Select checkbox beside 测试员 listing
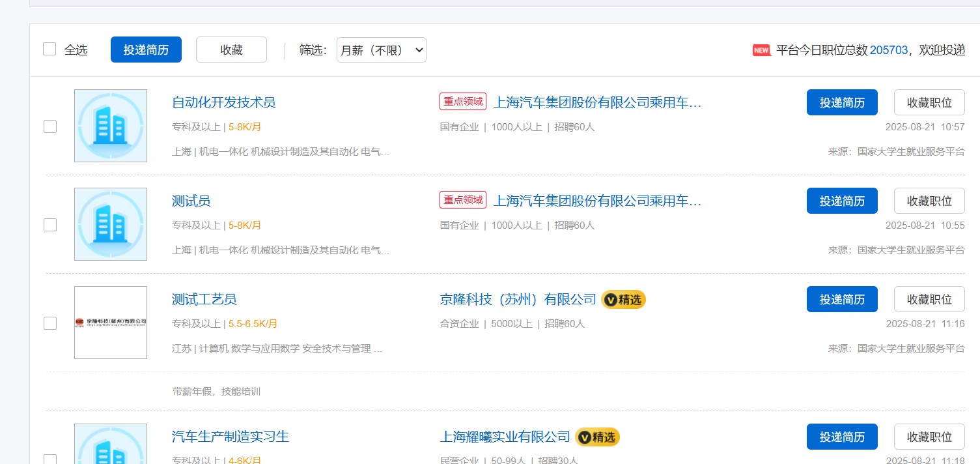980x464 pixels. 50,225
